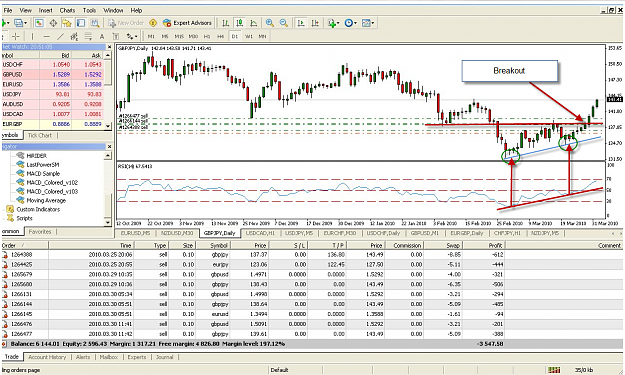The image size is (625, 375).
Task: Select the text label tool
Action: [x=116, y=37]
